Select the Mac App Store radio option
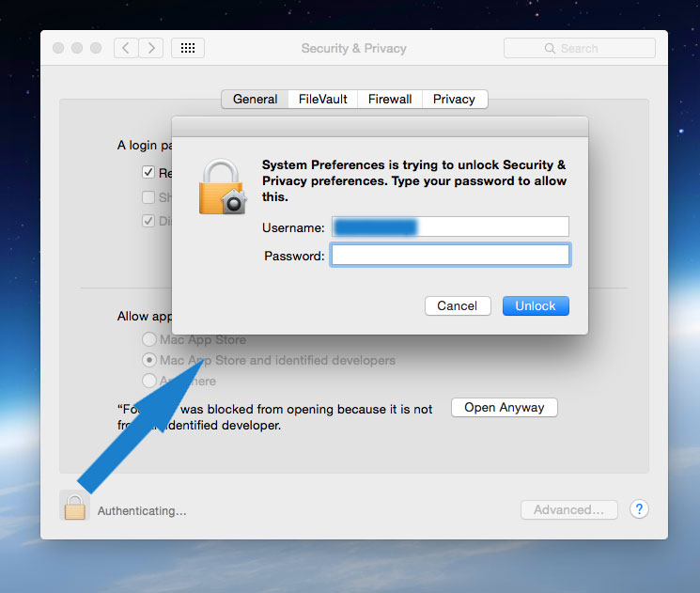 149,339
